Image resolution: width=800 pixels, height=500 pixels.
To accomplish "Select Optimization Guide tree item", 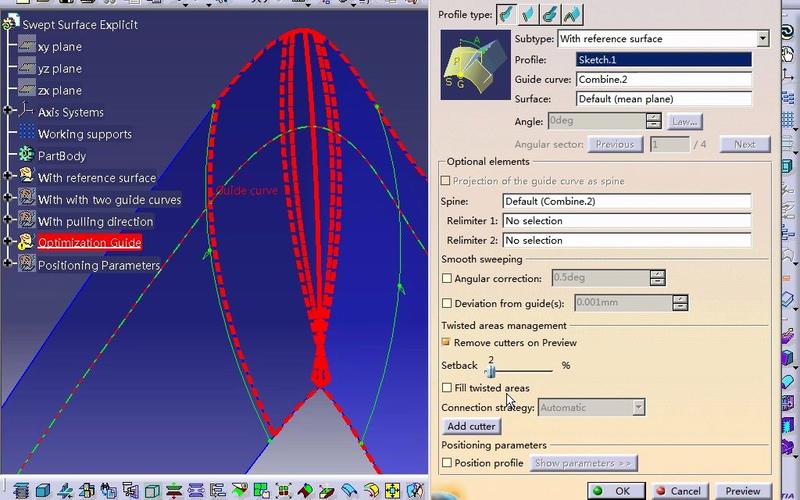I will [89, 242].
